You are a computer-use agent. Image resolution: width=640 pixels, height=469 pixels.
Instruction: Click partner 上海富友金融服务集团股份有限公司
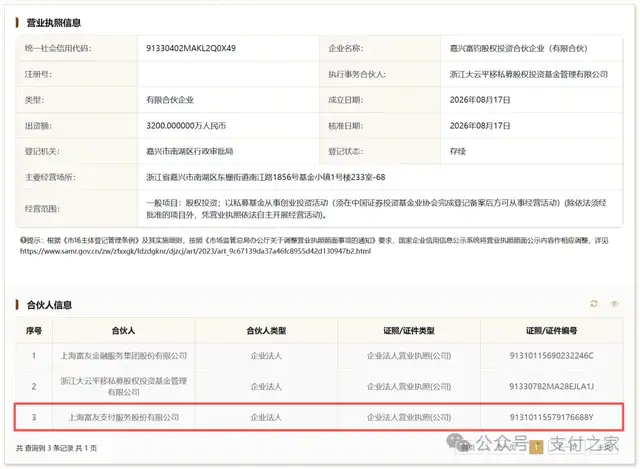[x=124, y=356]
